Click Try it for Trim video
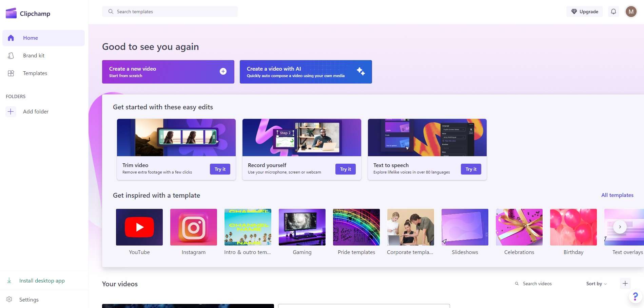This screenshot has width=644, height=308. point(220,169)
